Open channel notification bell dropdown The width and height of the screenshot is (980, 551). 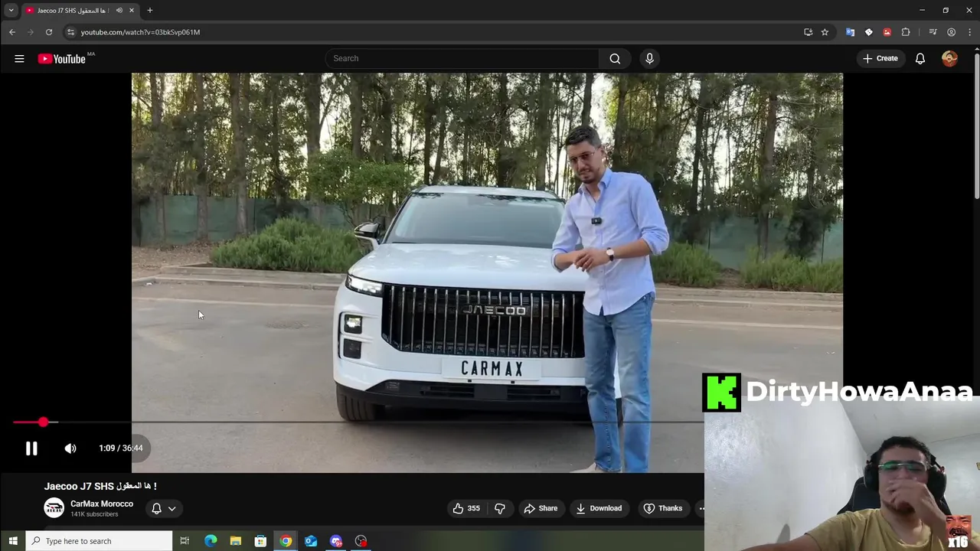(164, 508)
